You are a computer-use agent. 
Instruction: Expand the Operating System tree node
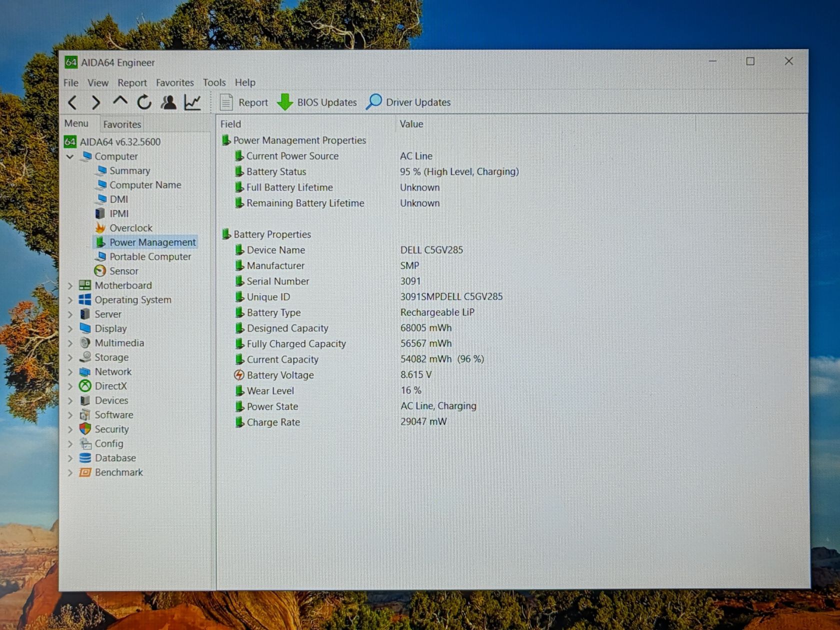[70, 300]
